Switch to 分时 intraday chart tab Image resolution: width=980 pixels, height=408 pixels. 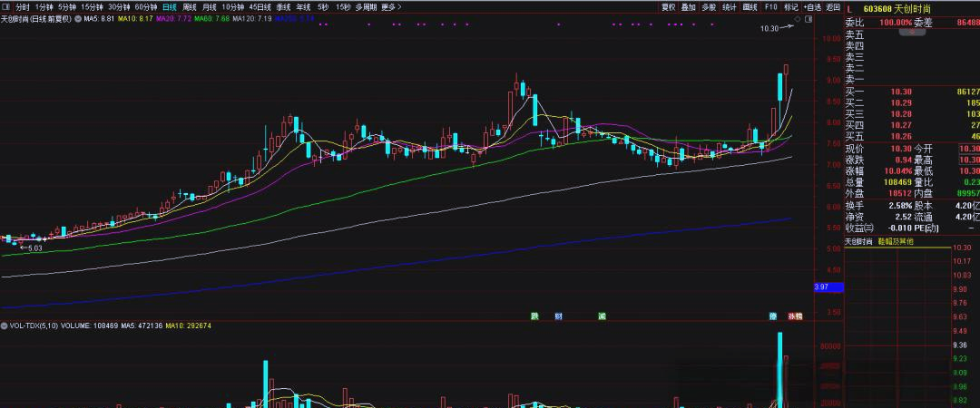[23, 7]
